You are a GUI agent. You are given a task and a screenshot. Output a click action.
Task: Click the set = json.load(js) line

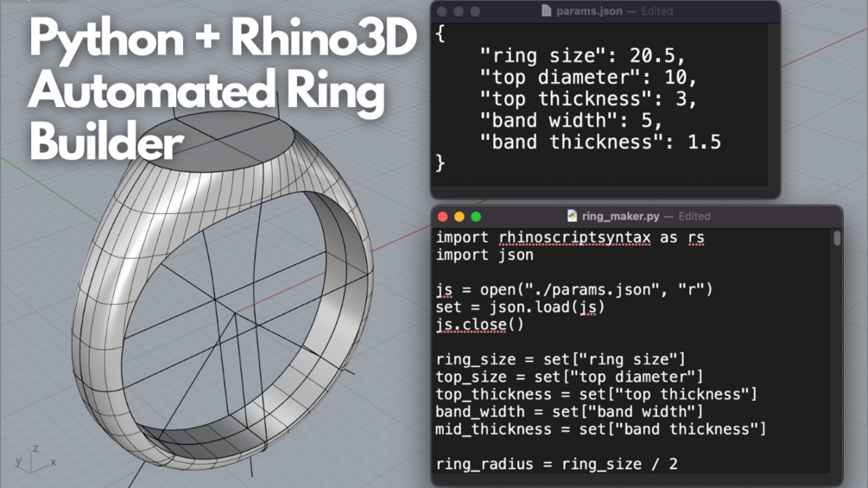point(520,307)
